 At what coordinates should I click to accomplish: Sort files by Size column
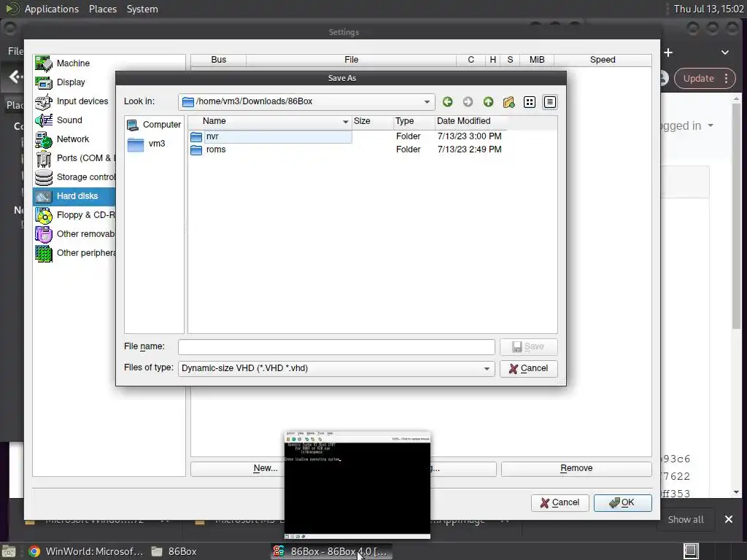(373, 122)
